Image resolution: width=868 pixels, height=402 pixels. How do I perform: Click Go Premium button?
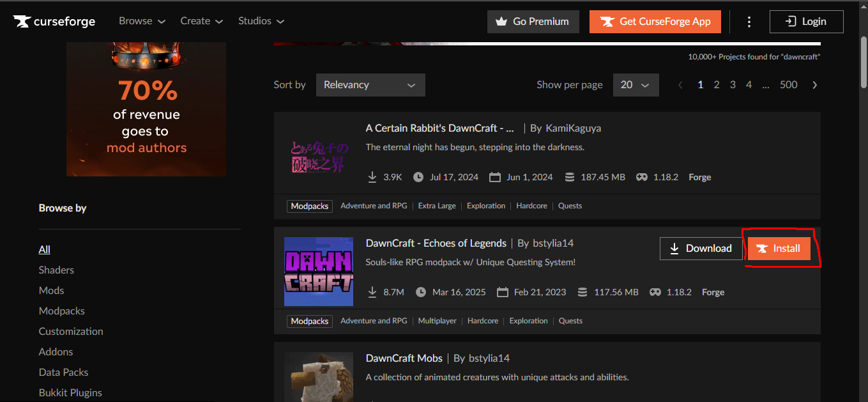pyautogui.click(x=533, y=22)
